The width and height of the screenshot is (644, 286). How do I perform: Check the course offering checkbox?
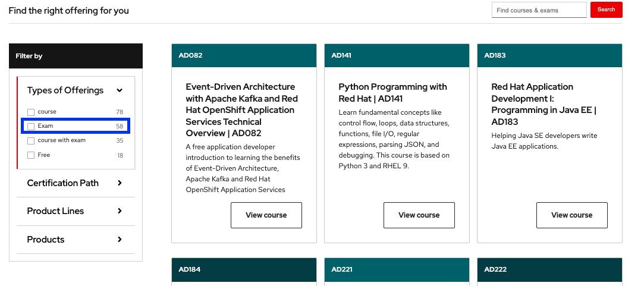[x=31, y=112]
